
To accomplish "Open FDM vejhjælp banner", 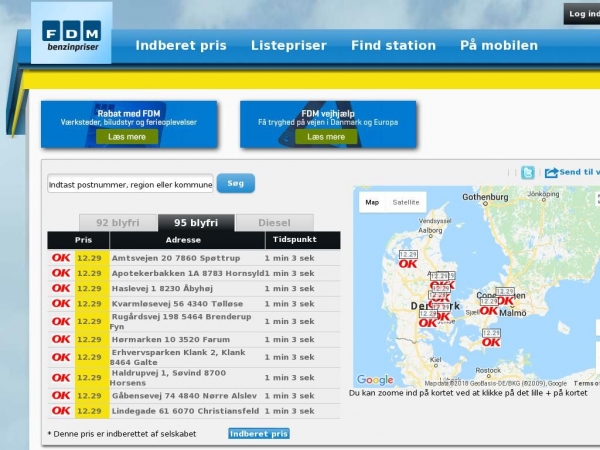I will coord(328,124).
